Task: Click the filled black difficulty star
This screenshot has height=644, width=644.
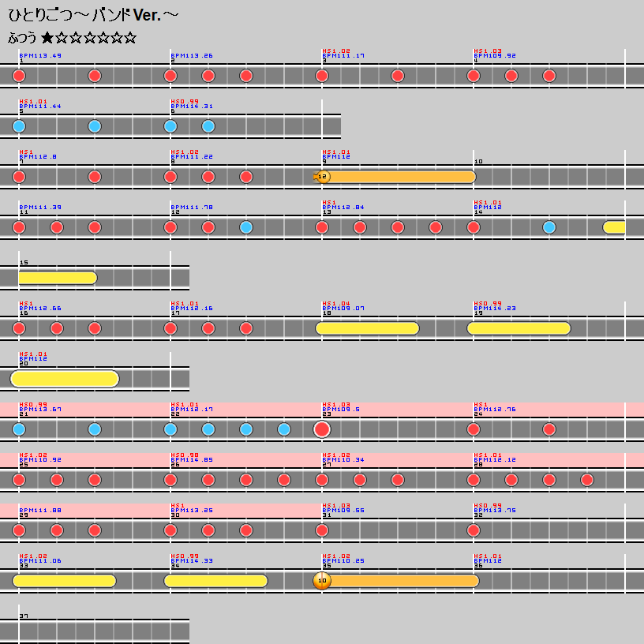Action: [x=47, y=38]
